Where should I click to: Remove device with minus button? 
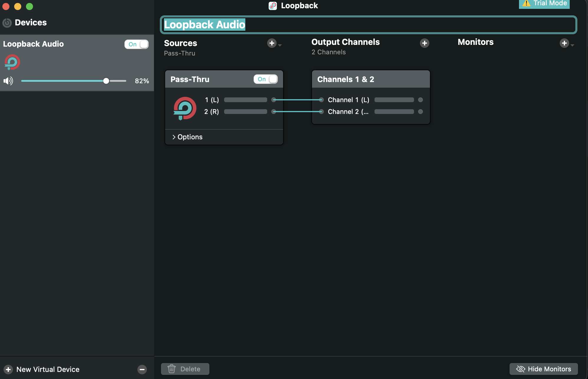tap(142, 369)
